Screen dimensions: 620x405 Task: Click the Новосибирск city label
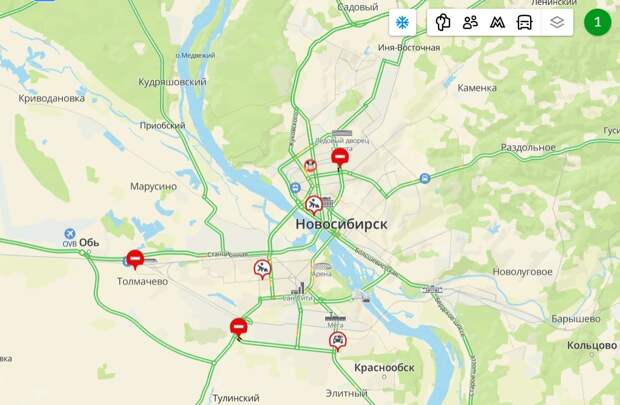tap(342, 224)
